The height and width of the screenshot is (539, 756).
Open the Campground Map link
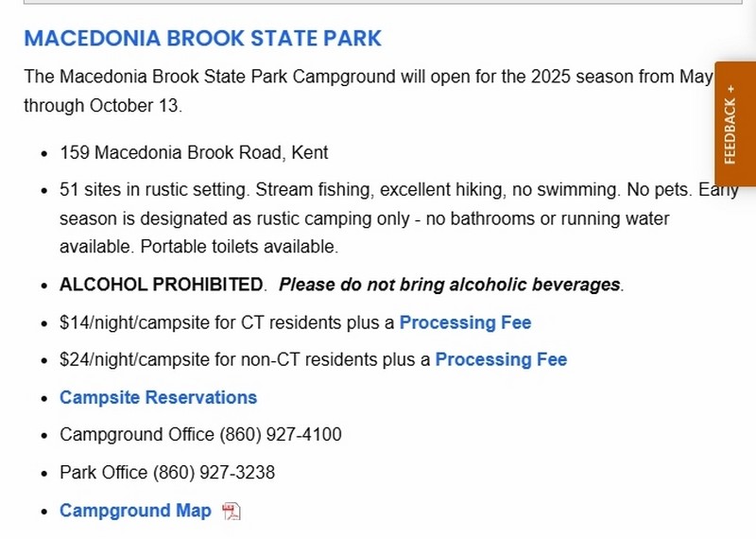135,511
